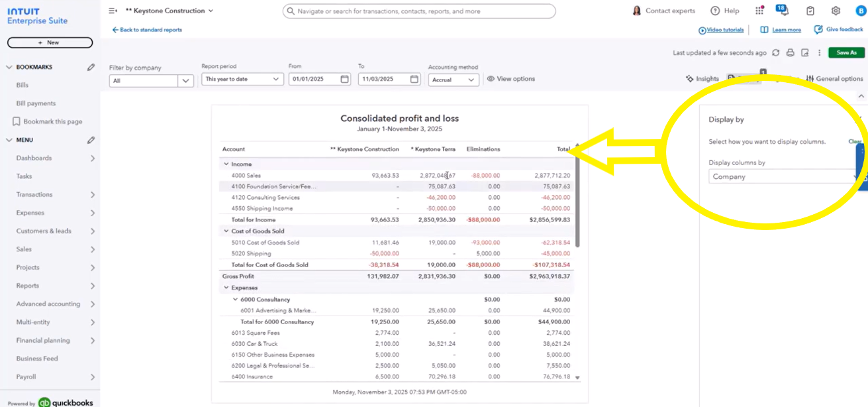Open the settings gear icon
868x407 pixels.
point(836,11)
